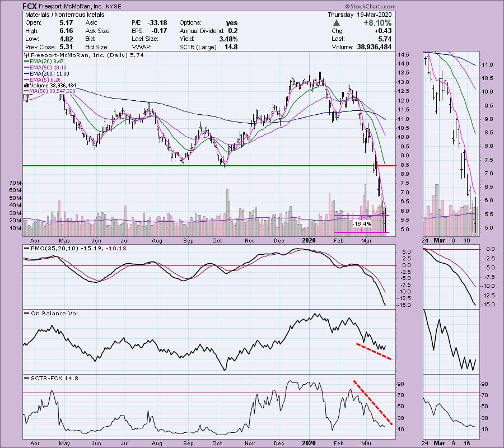This screenshot has width=504, height=448.
Task: Select the header Volume value 38,936,484
Action: [x=374, y=47]
